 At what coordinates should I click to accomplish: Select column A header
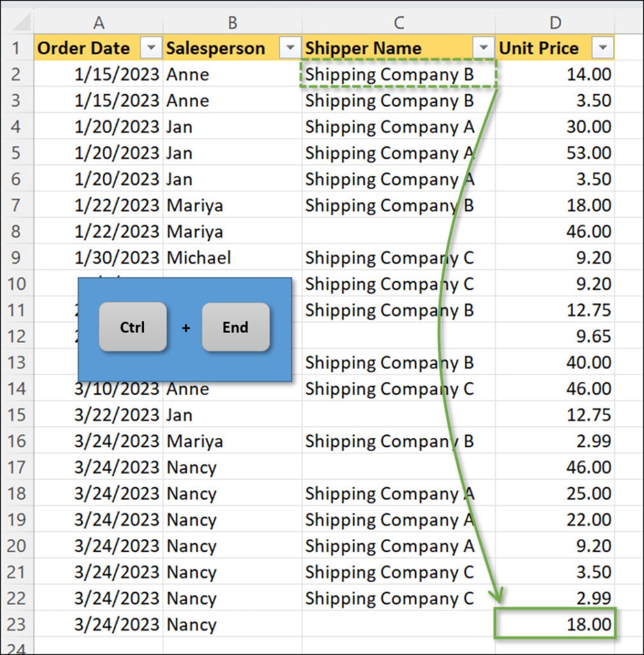coord(98,22)
